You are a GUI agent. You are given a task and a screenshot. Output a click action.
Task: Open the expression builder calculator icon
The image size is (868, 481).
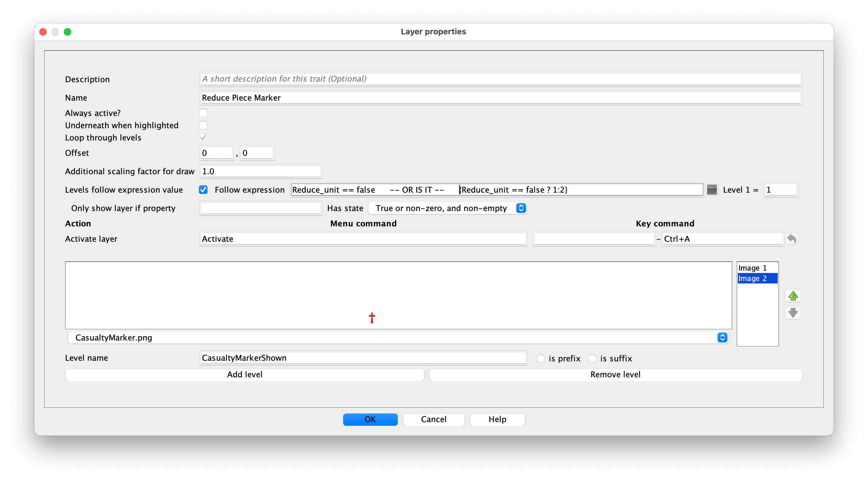tap(712, 190)
